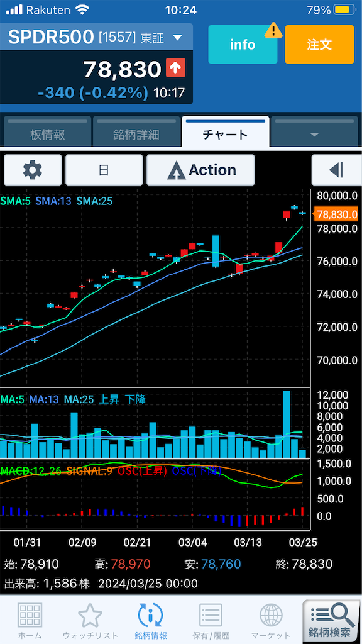Screen dimensions: 362x644
Task: Tap the 80,000.0 price axis label
Action: point(337,196)
